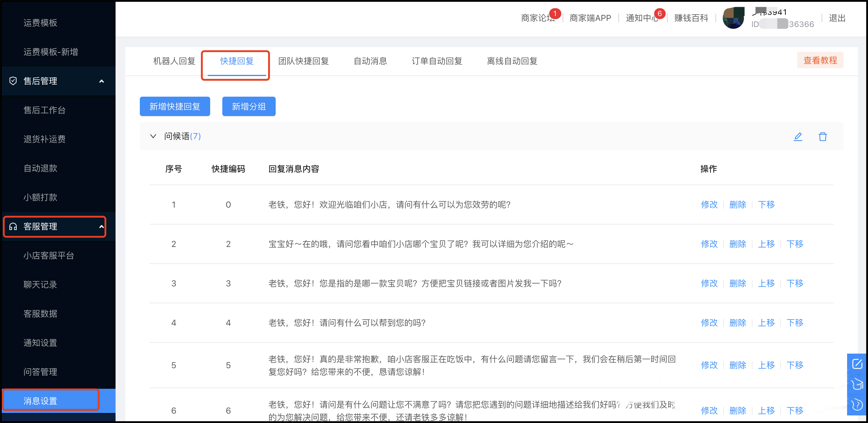Edit the 问候语 group with pencil icon
This screenshot has height=423, width=868.
(x=798, y=136)
